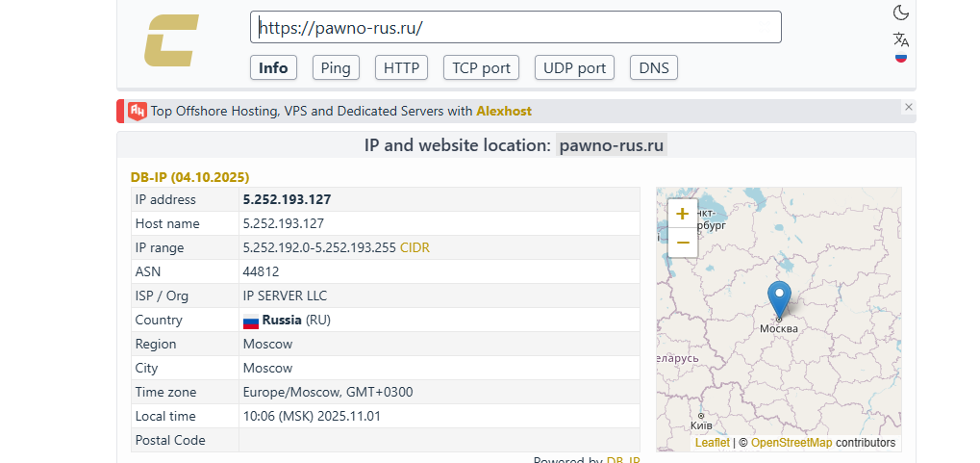Click the URL input field
The image size is (980, 463).
click(x=515, y=27)
